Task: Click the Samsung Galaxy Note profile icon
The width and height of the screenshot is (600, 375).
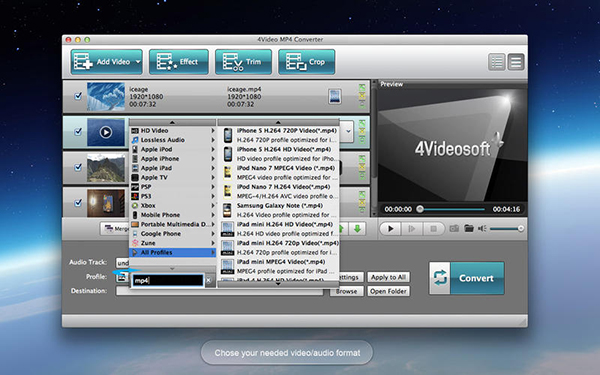Action: 227,210
